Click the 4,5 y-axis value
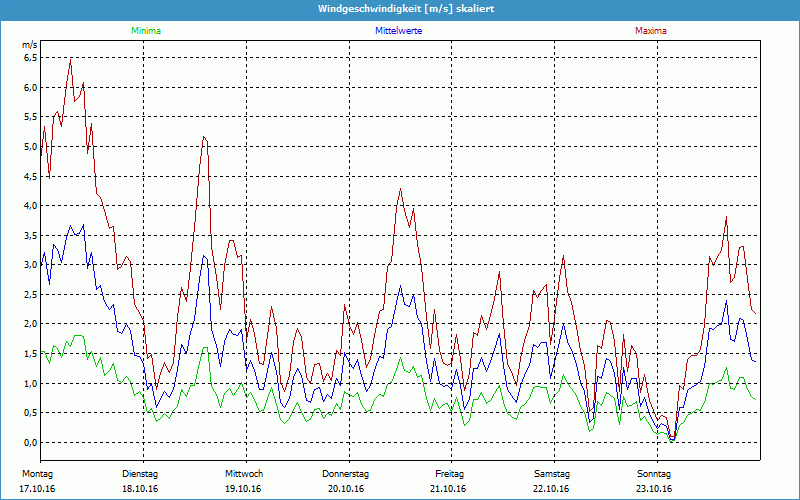 click(31, 177)
